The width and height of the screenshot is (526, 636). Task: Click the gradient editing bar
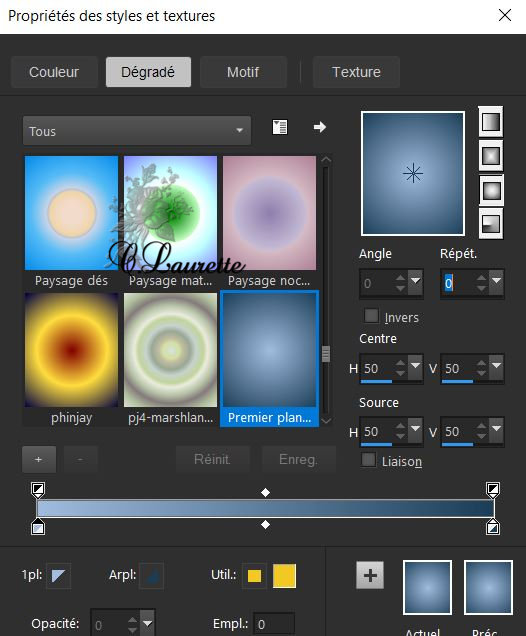click(265, 508)
